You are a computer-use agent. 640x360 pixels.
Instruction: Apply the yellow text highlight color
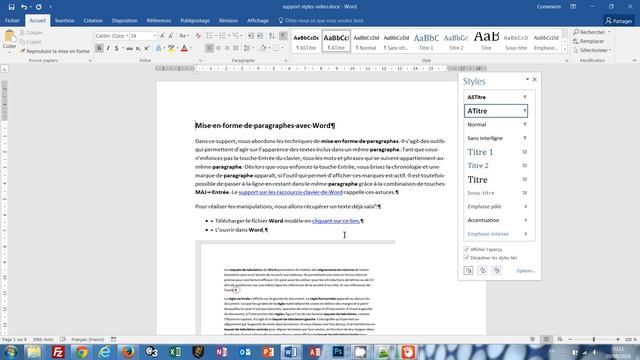171,49
